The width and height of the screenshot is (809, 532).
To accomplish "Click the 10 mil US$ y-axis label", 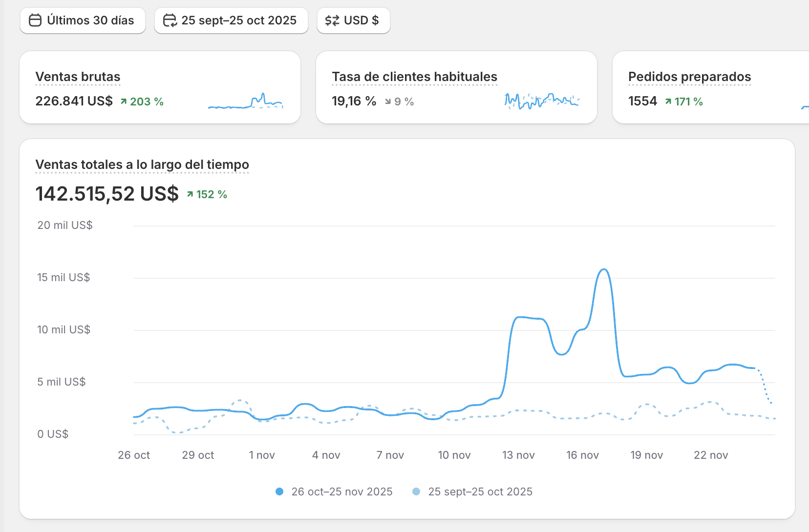I will point(64,329).
